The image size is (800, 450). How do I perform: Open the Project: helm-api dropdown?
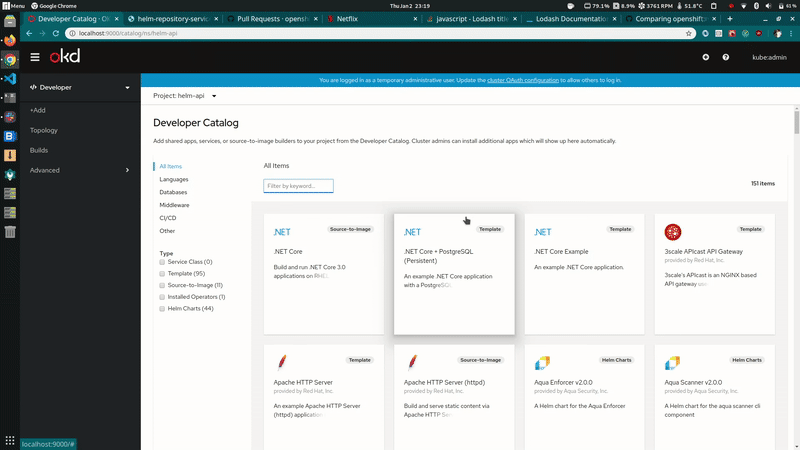[x=185, y=95]
